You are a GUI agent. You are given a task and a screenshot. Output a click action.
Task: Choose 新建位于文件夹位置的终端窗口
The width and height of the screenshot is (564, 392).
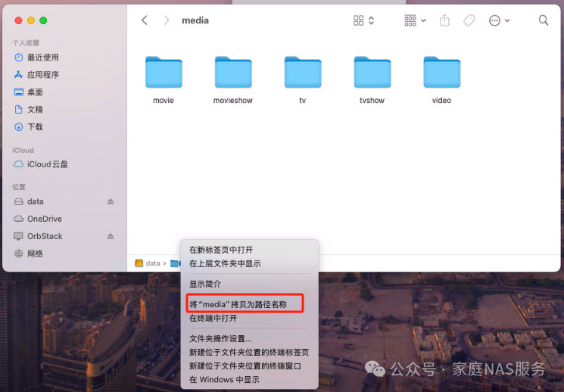[245, 366]
